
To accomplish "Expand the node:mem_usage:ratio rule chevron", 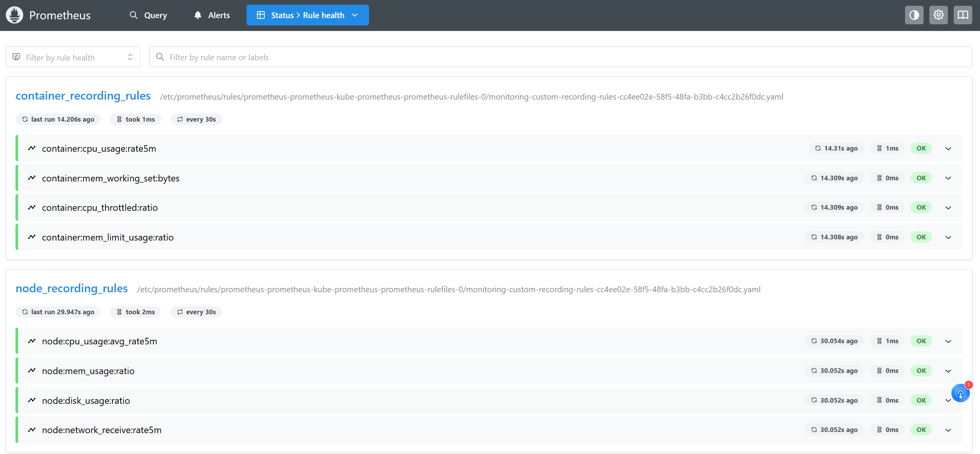I will click(948, 371).
